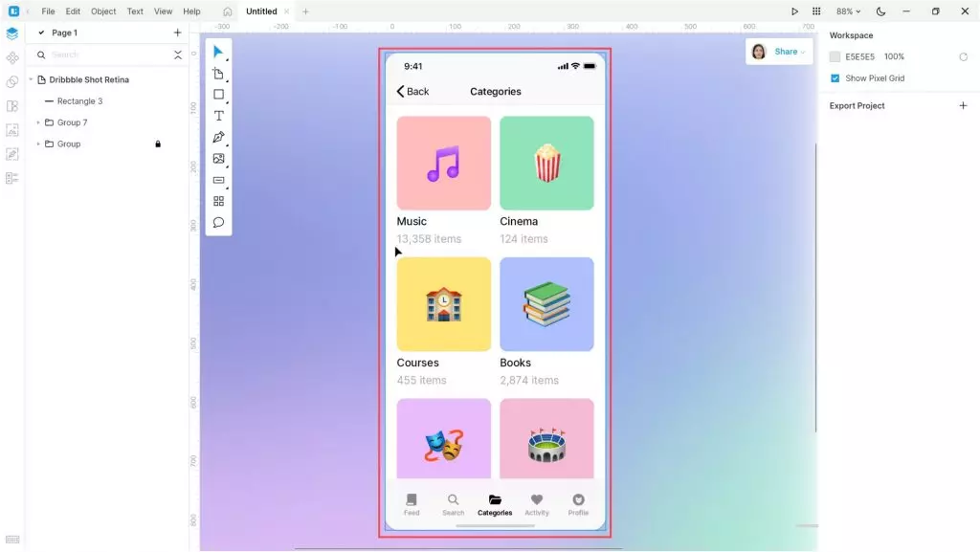This screenshot has height=552, width=980.
Task: Open the Object menu
Action: (103, 11)
